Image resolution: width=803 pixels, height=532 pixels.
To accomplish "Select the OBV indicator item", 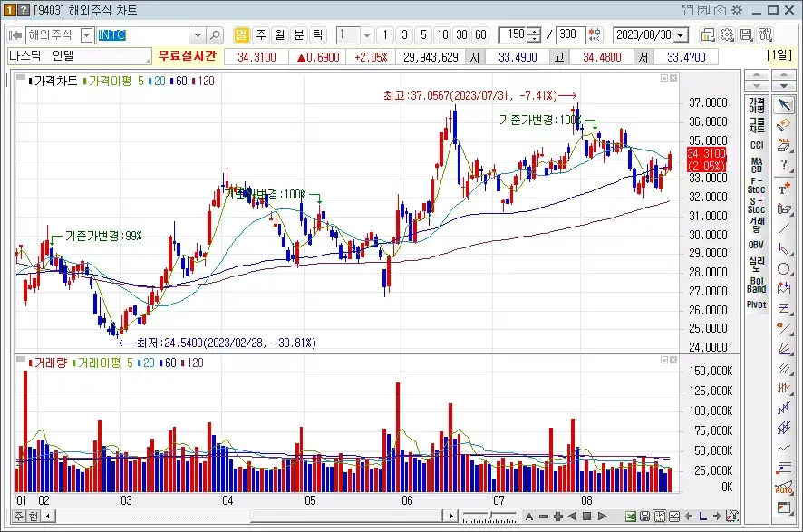I will [x=757, y=245].
